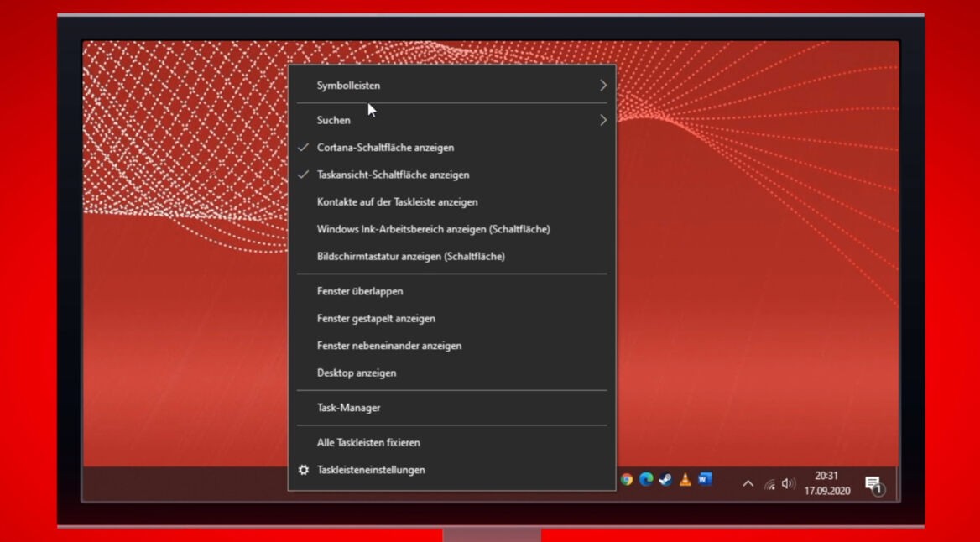
Task: Open Google Chrome from the taskbar
Action: tap(626, 480)
